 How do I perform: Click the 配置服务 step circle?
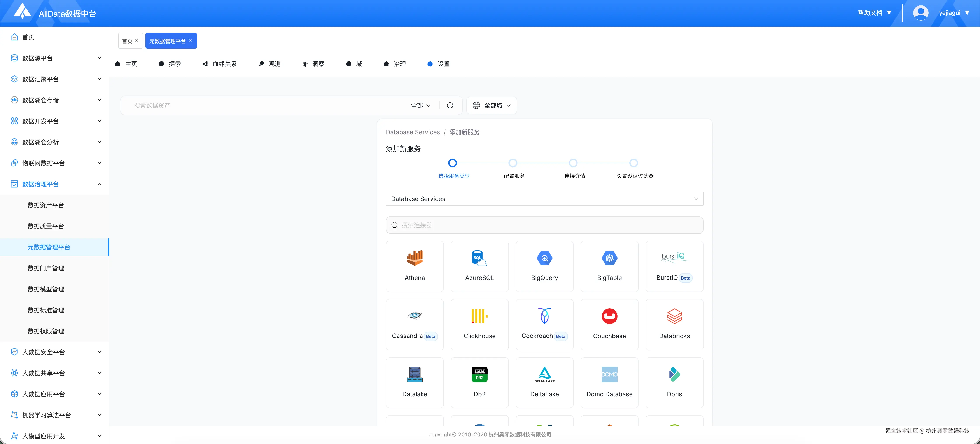point(513,163)
